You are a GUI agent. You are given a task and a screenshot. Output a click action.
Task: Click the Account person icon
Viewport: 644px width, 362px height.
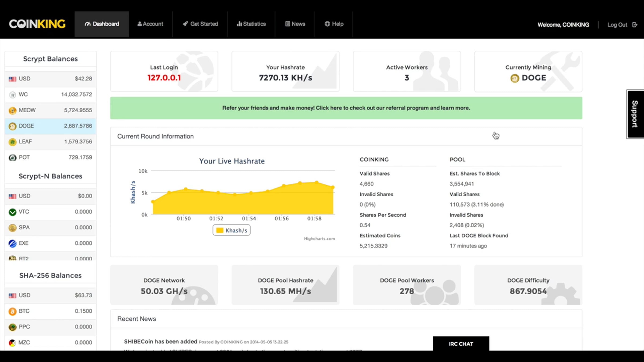tap(140, 24)
